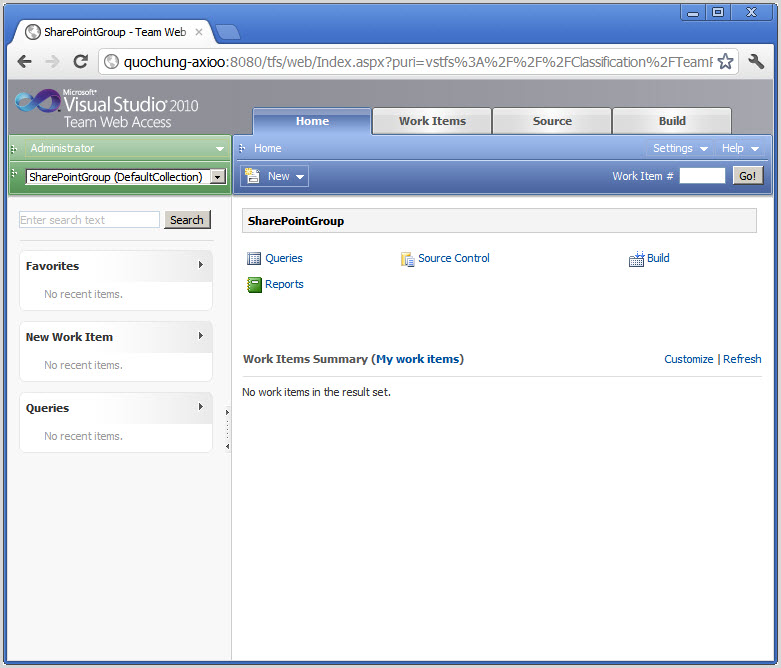The image size is (781, 668).
Task: Click the Customize link
Action: pos(688,359)
